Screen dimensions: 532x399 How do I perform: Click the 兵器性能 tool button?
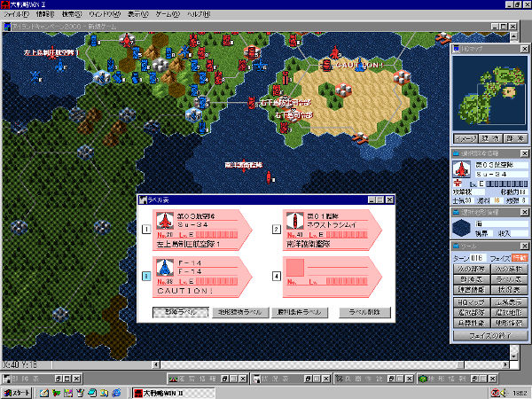pyautogui.click(x=472, y=323)
